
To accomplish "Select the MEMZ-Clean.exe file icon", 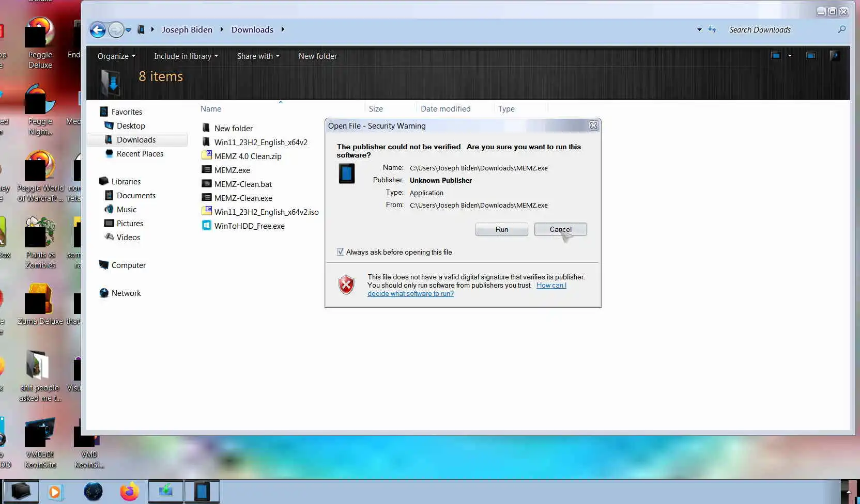I will [x=206, y=197].
